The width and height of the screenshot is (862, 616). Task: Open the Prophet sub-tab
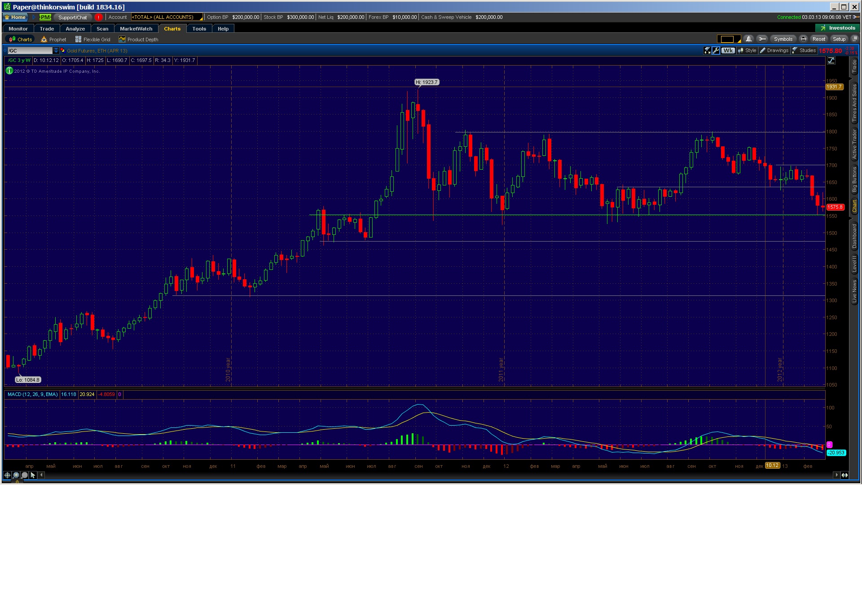[x=53, y=40]
